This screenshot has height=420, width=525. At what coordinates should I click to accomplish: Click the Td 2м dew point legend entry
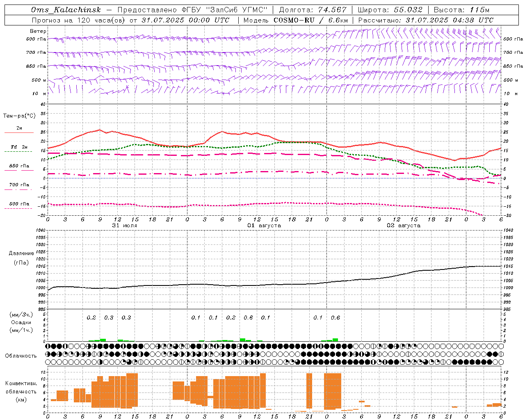[x=19, y=147]
